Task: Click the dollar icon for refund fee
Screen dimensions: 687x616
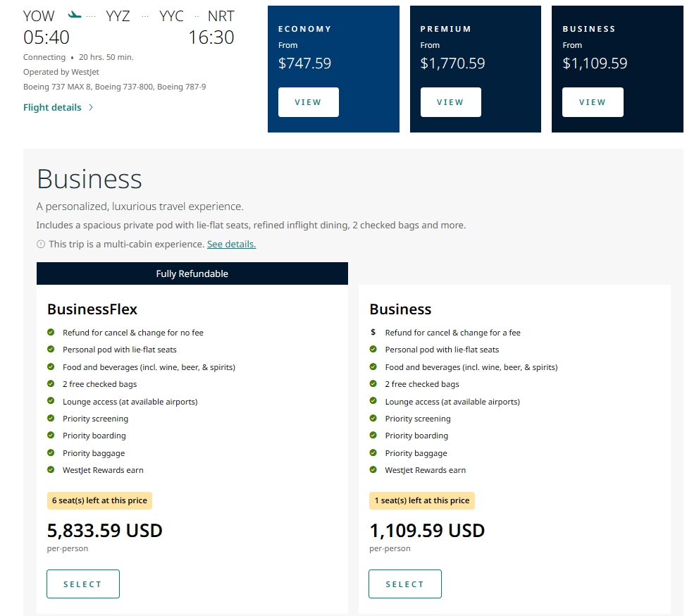Action: 373,333
